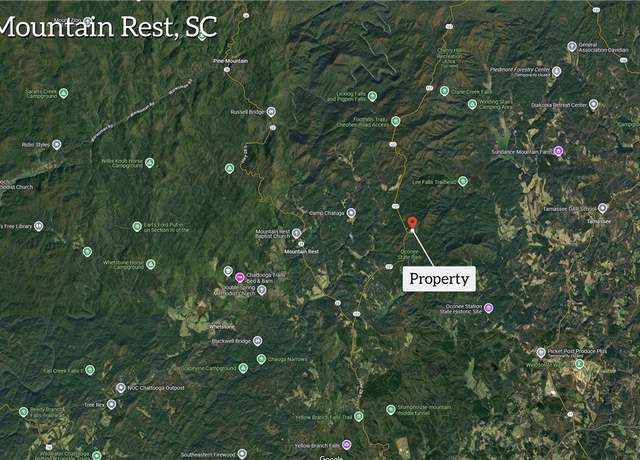This screenshot has width=640, height=460.
Task: Select the Sundance Mountain Farm purple marker
Action: click(x=558, y=151)
